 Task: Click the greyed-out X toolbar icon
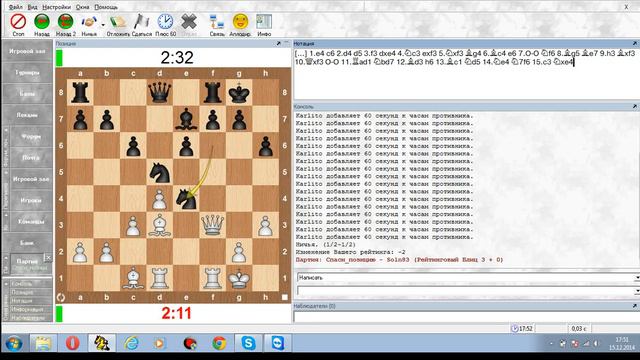[x=189, y=22]
